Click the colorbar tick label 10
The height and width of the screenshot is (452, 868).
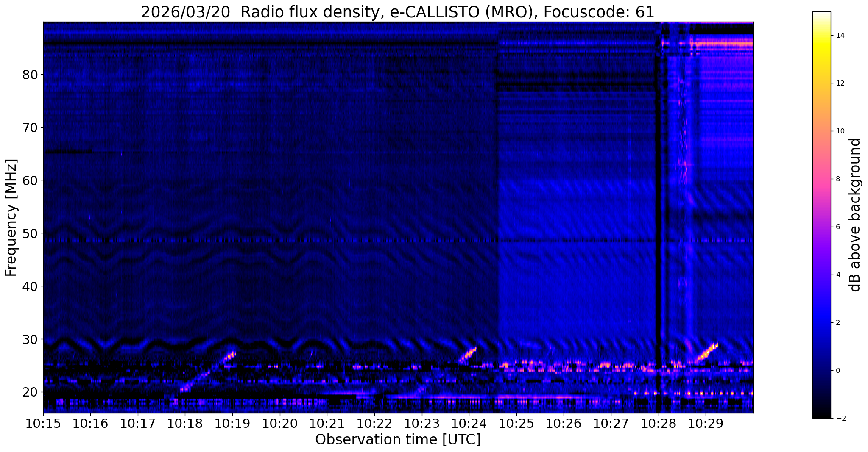(x=839, y=131)
